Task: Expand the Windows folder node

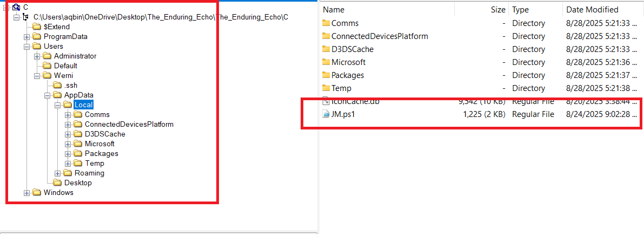Action: pos(26,193)
